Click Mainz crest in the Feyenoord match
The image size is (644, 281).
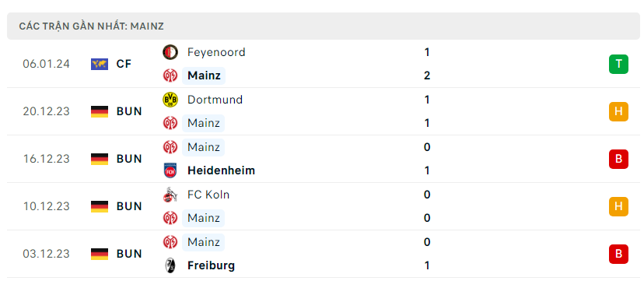tap(170, 76)
